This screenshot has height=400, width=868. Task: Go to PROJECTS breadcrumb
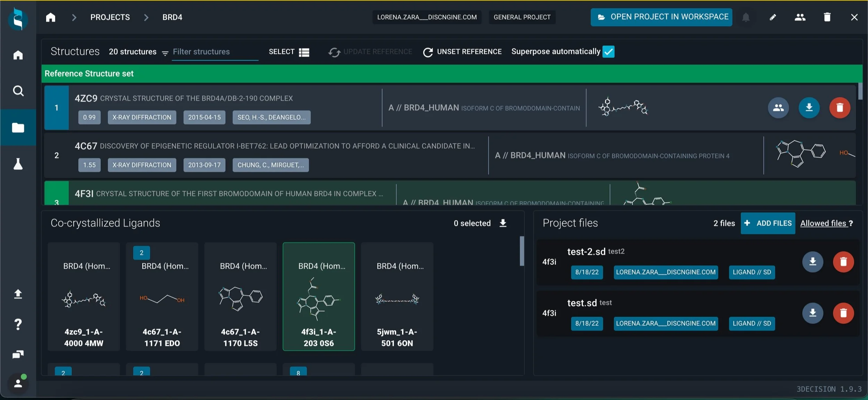click(x=110, y=17)
